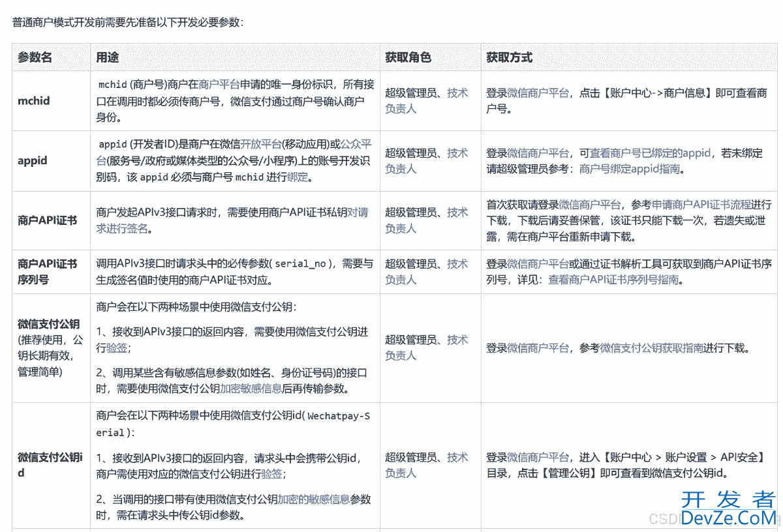Screen dimensions: 783x532
Task: Click the 开发者 DevZe.CoM watermark logo
Action: tap(728, 509)
